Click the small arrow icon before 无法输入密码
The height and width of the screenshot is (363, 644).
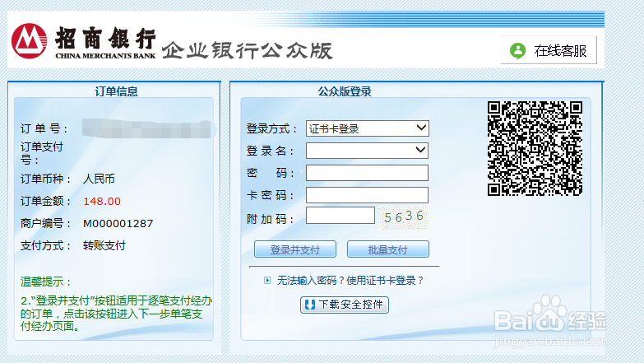coord(267,281)
